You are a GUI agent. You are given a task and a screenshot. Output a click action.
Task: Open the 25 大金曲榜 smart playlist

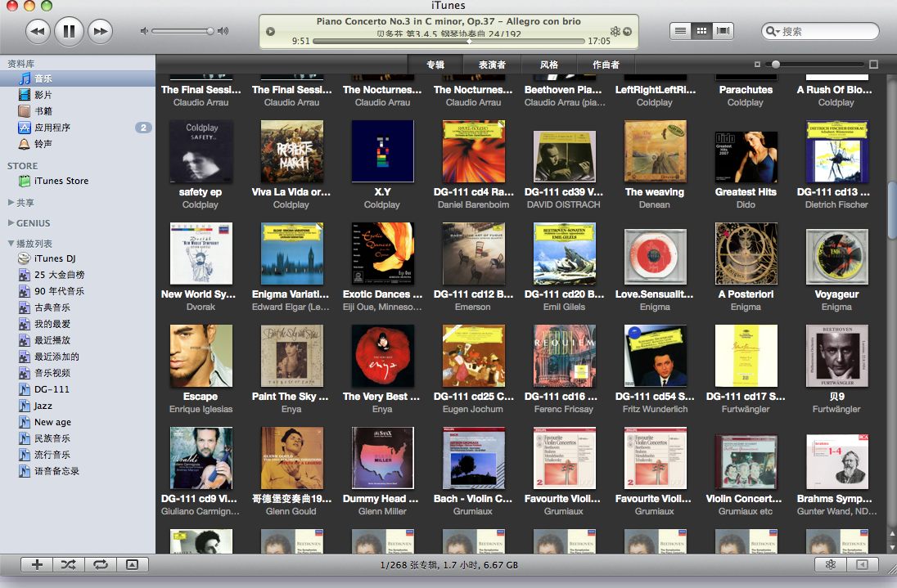[x=77, y=275]
